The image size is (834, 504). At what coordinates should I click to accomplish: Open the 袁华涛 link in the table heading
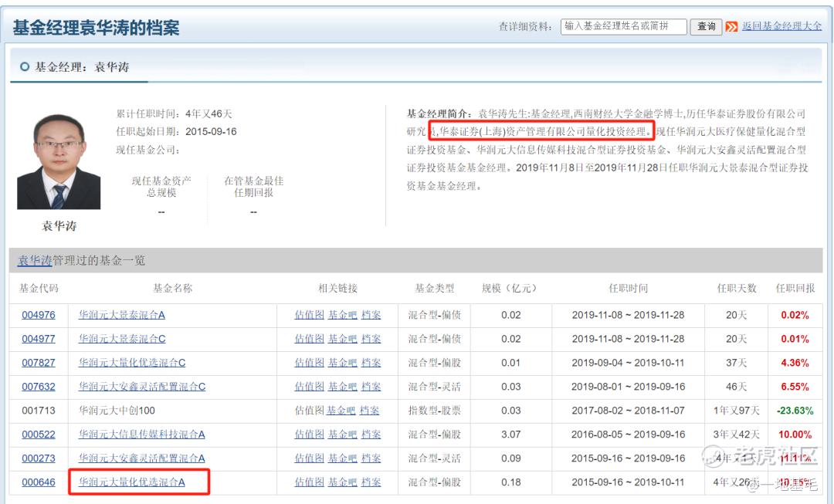(x=35, y=261)
